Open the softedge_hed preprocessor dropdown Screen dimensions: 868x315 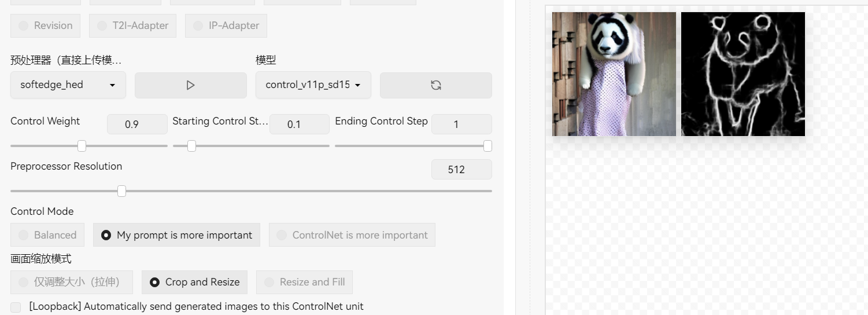68,85
